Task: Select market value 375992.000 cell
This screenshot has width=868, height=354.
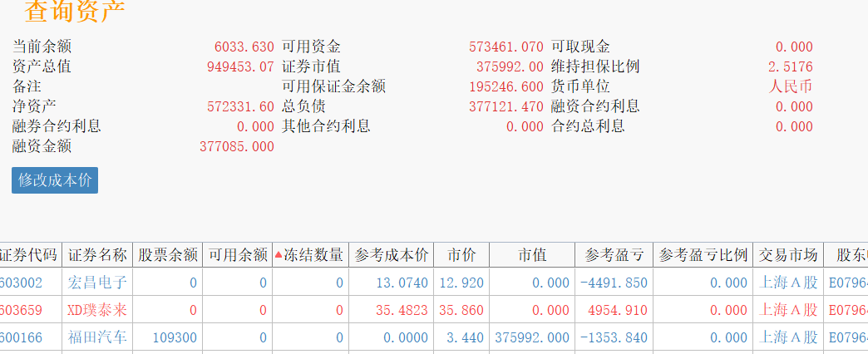Action: [x=532, y=337]
